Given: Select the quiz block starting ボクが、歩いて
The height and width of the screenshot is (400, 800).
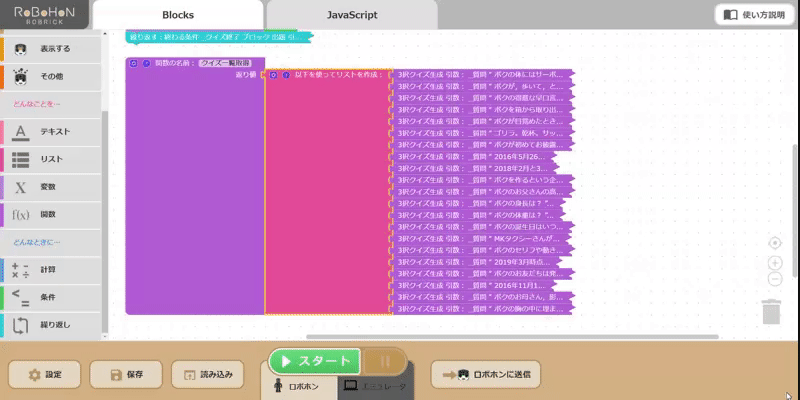Looking at the screenshot, I should [483, 86].
